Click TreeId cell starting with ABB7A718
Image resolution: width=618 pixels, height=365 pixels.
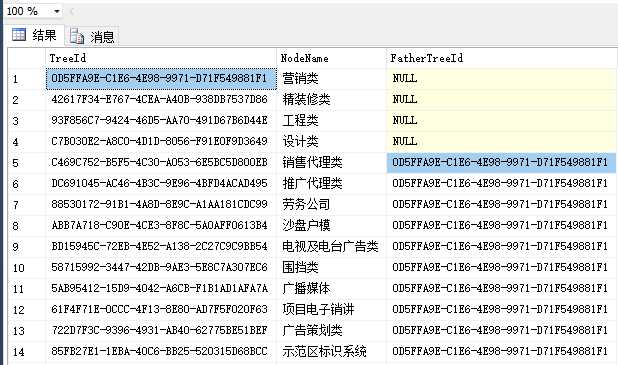pyautogui.click(x=161, y=225)
